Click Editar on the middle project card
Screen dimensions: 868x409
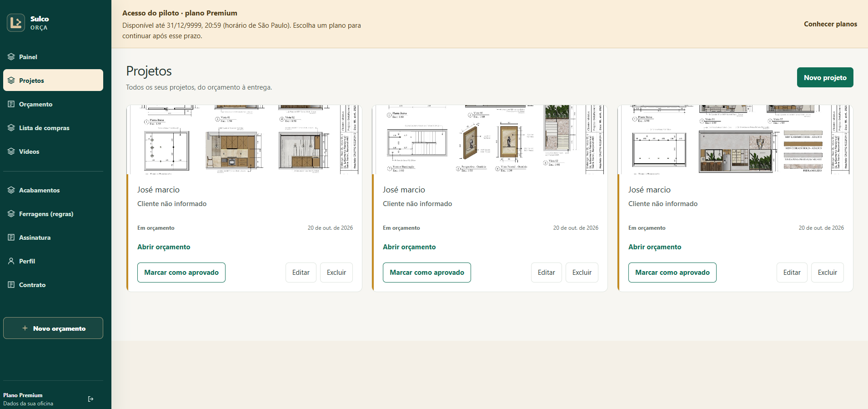click(547, 273)
